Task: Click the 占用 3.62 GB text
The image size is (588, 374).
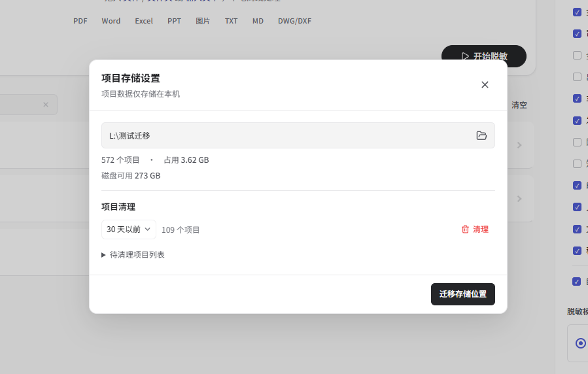Action: (x=186, y=160)
